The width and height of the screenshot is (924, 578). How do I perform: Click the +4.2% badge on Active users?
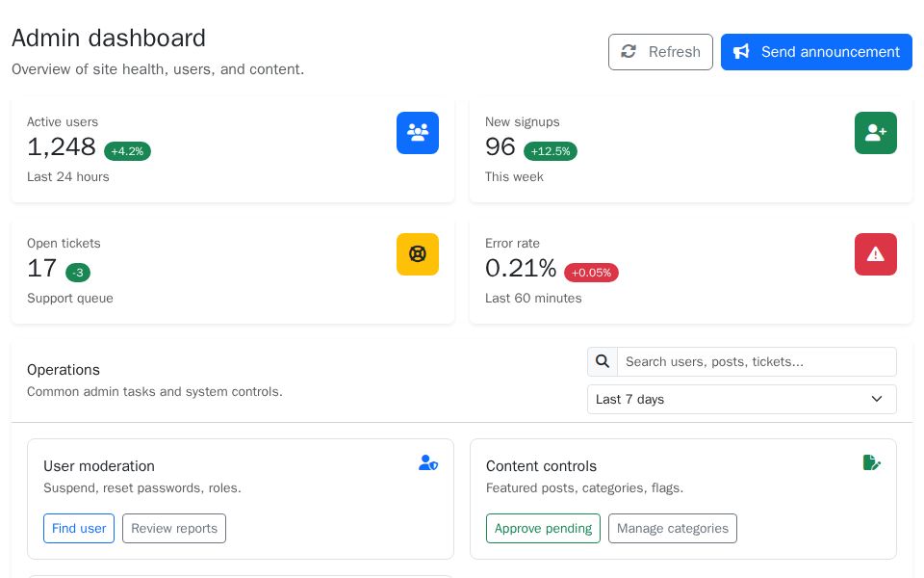127,151
